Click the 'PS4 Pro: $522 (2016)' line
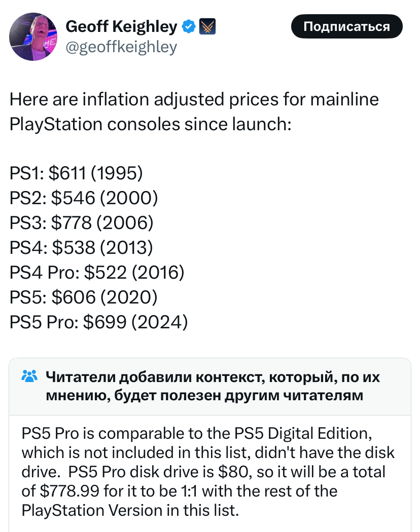The height and width of the screenshot is (532, 420). coord(96,272)
